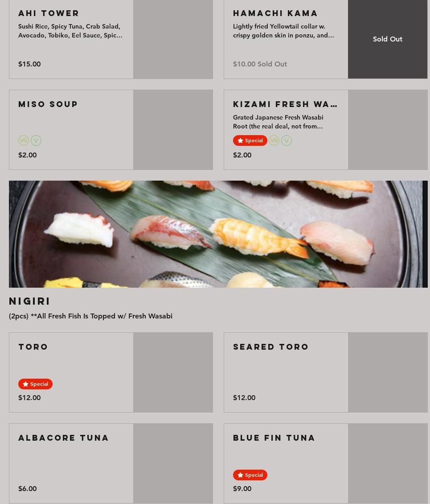
Task: Click the V icon on Kizami Fresh Wasabi
Action: [287, 140]
